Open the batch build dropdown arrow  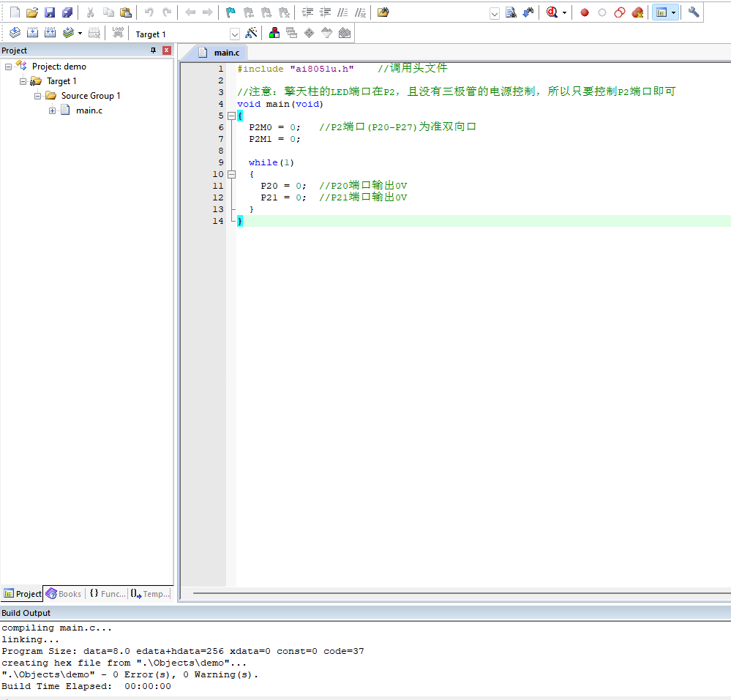(80, 33)
